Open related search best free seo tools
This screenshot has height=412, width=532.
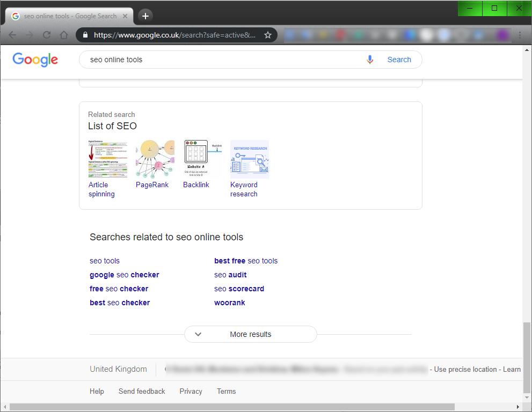[246, 261]
